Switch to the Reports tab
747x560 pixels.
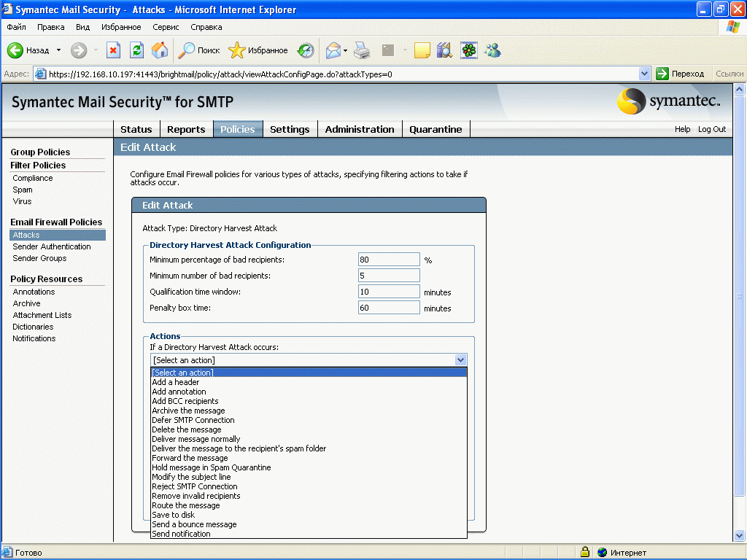186,129
